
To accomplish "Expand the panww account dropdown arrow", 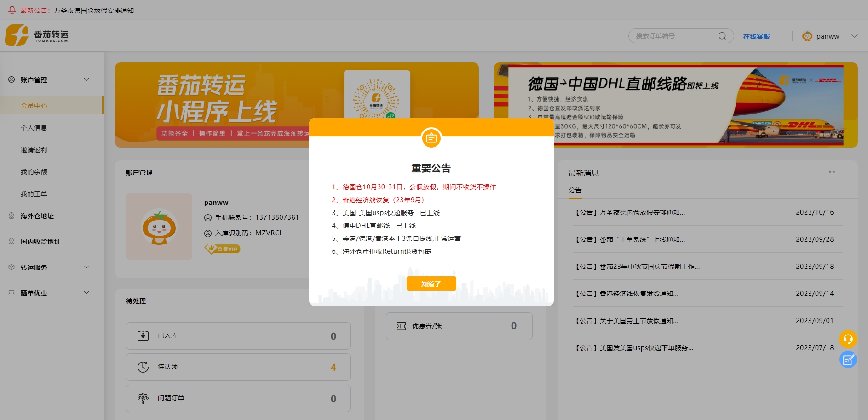I will 854,36.
